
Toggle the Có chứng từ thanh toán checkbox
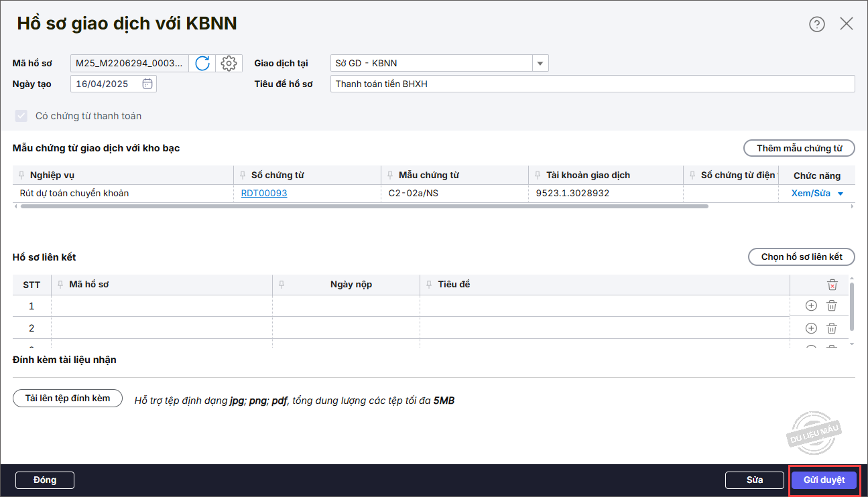[x=21, y=116]
